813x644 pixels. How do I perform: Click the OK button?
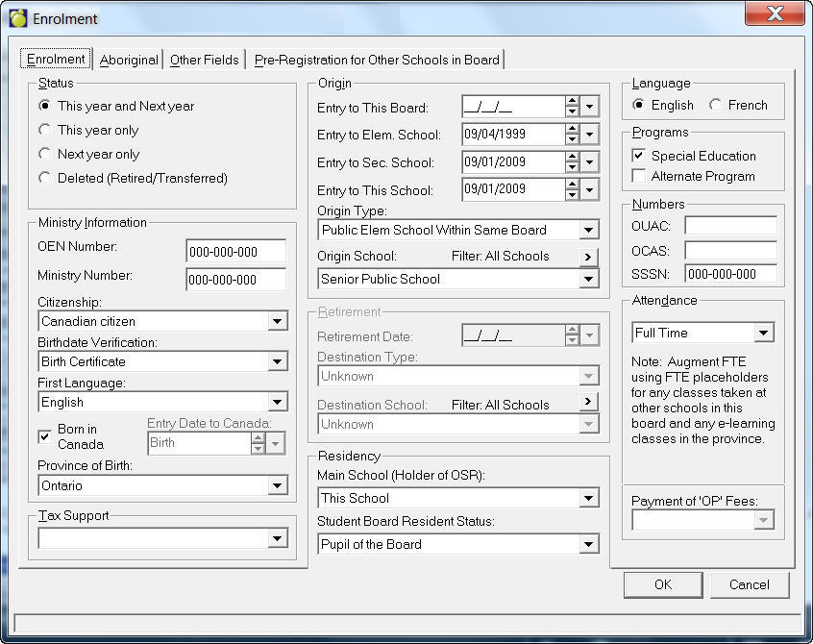click(x=663, y=584)
